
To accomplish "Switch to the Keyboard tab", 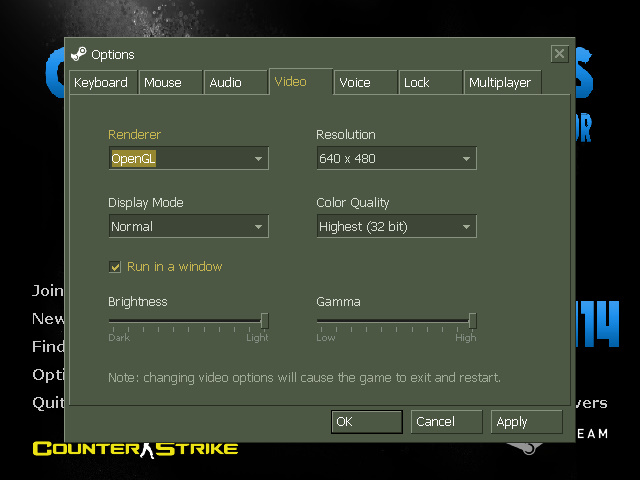I will tap(101, 83).
